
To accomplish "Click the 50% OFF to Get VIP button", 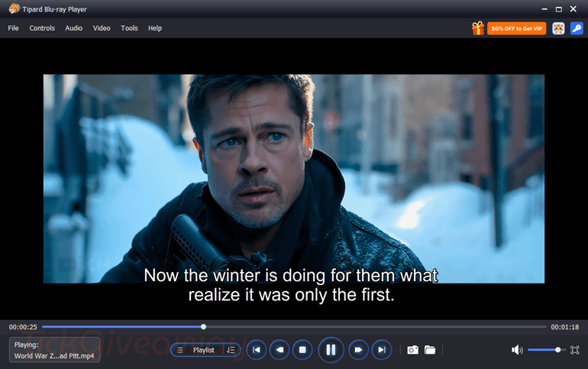I will [x=517, y=28].
